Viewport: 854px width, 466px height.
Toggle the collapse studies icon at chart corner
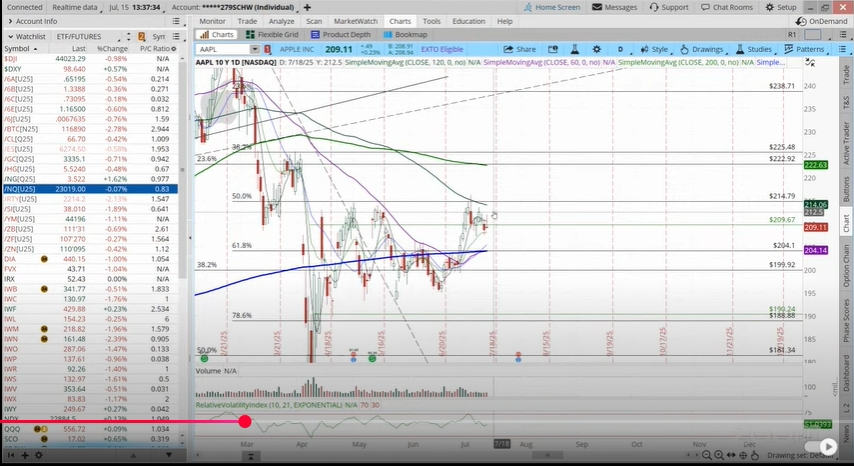[x=810, y=63]
